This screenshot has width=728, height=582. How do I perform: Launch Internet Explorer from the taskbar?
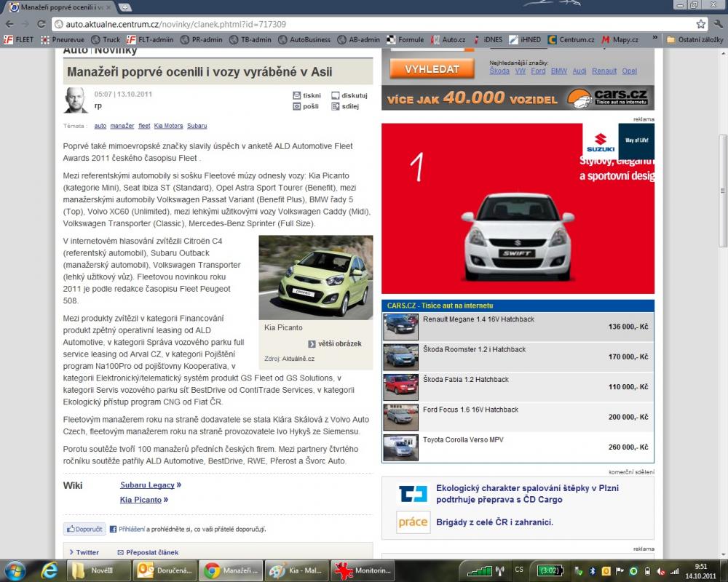50,570
